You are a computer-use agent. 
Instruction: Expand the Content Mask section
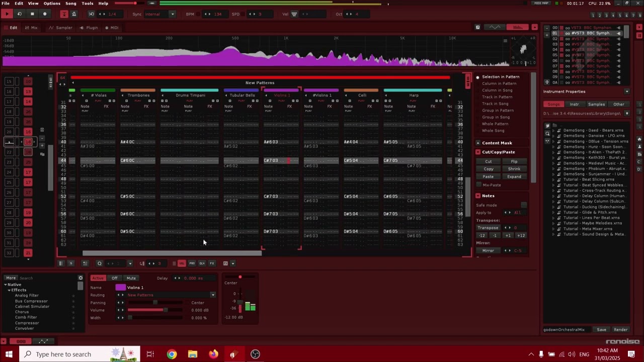click(x=478, y=143)
